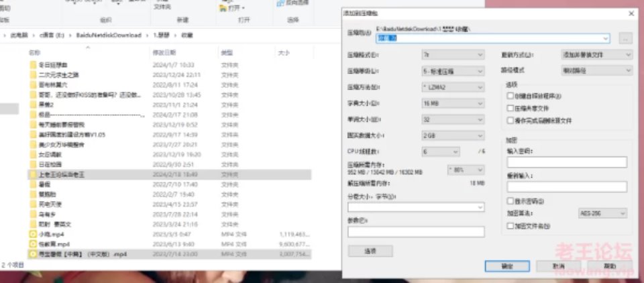Open compression level dropdown showing 5 - 标准压缩
Screen dimensions: 644x283
(x=453, y=72)
